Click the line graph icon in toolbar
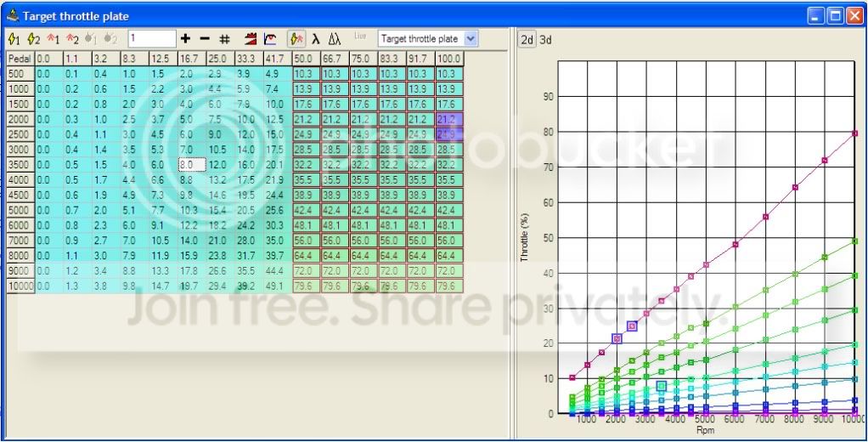The width and height of the screenshot is (868, 442). point(270,39)
